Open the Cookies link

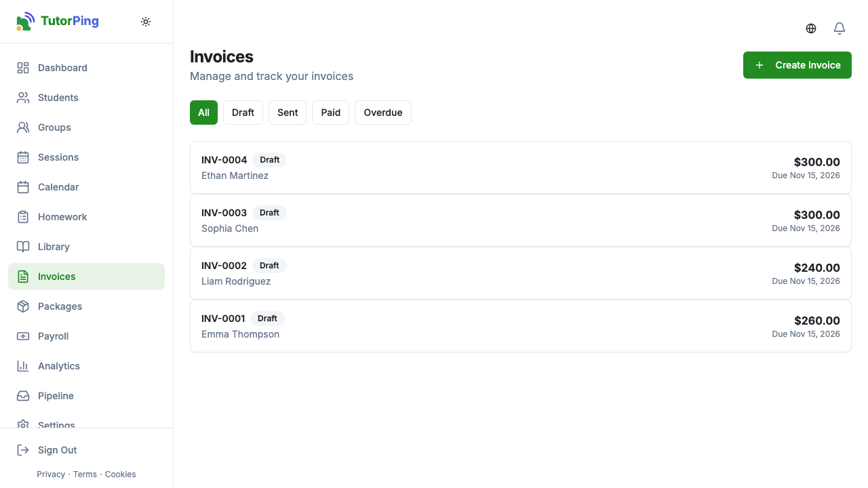(x=121, y=474)
